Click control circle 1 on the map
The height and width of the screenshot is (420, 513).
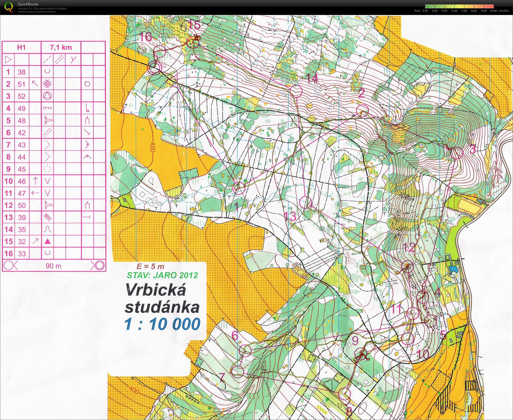[x=239, y=188]
